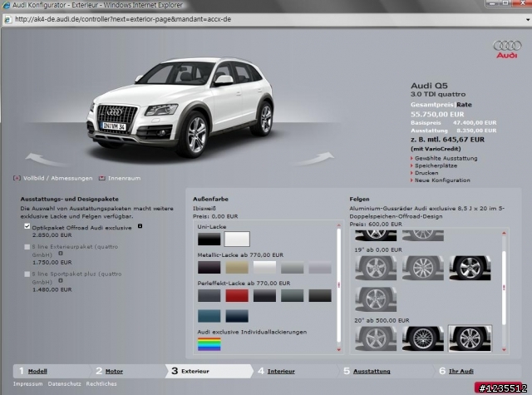Screen dimensions: 532x395
Task: Show info for S line Exterieurpaket
Action: point(61,253)
